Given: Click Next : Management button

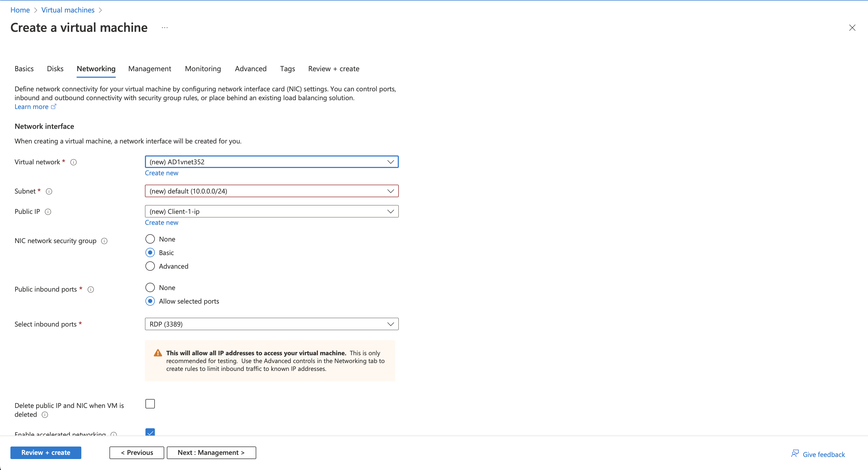Looking at the screenshot, I should click(x=211, y=453).
